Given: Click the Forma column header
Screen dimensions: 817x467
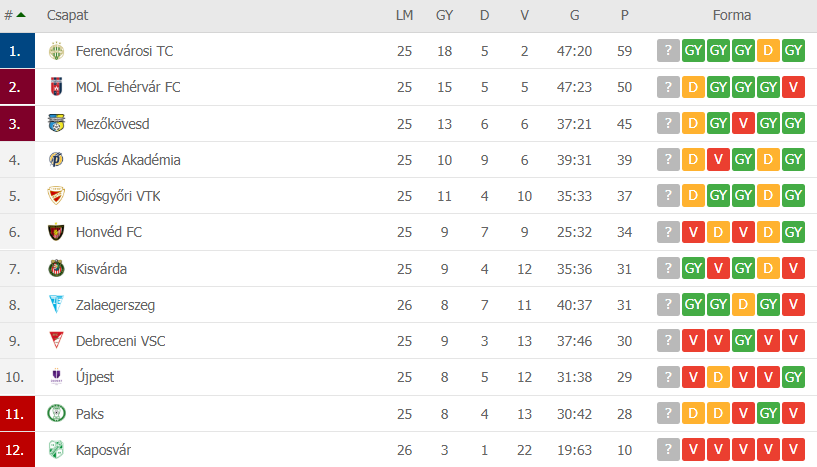Looking at the screenshot, I should [731, 15].
